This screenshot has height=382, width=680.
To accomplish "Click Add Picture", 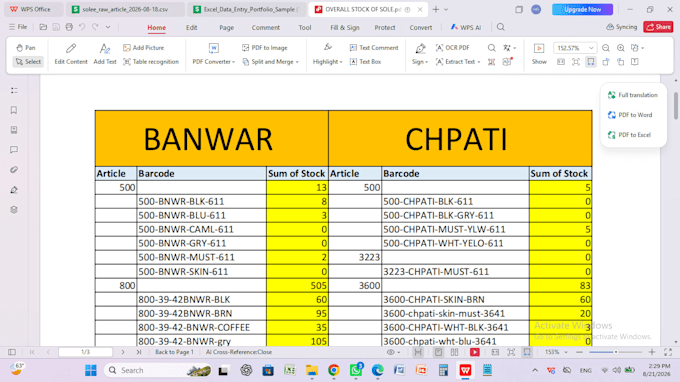I will point(144,48).
